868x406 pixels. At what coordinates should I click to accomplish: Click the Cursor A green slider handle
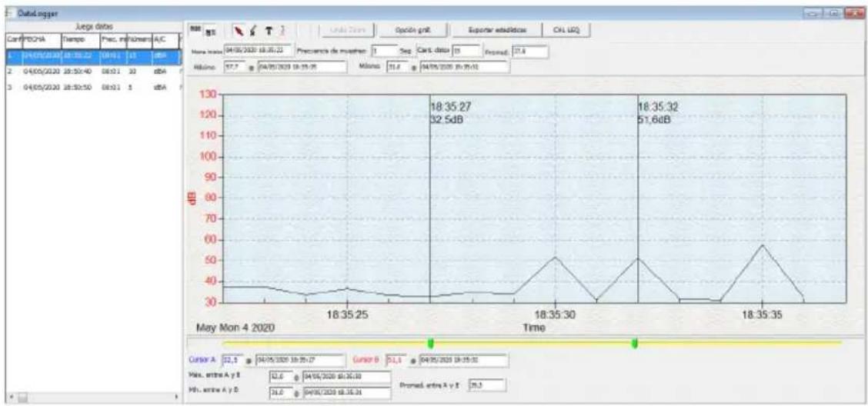pos(431,343)
